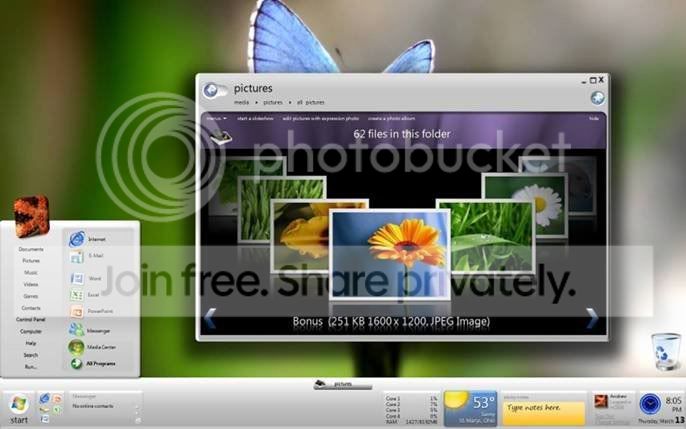Click the start orb button
Image resolution: width=686 pixels, height=429 pixels.
click(x=19, y=405)
